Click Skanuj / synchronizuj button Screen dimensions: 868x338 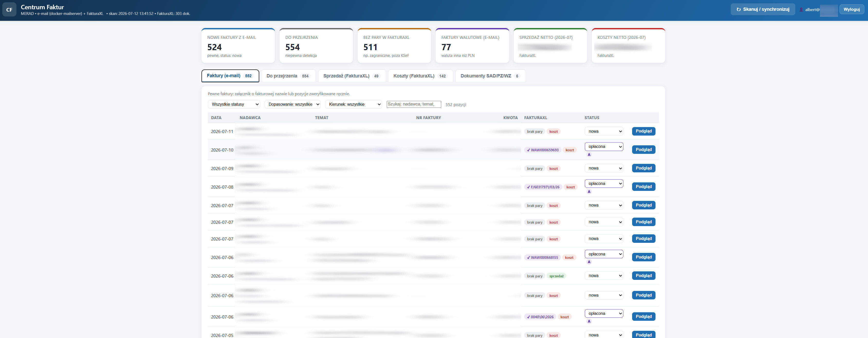pos(763,10)
